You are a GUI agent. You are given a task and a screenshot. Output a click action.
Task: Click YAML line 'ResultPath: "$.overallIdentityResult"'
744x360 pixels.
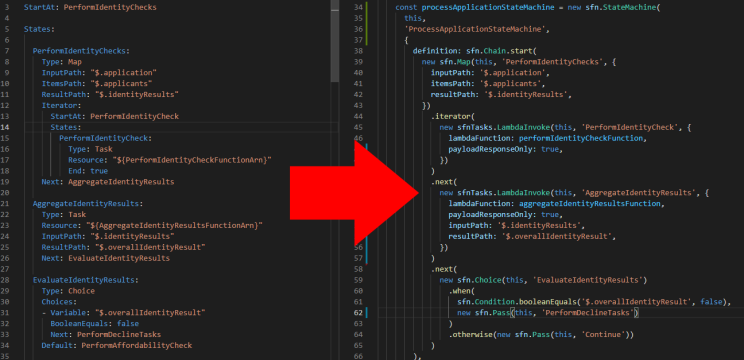pos(123,248)
